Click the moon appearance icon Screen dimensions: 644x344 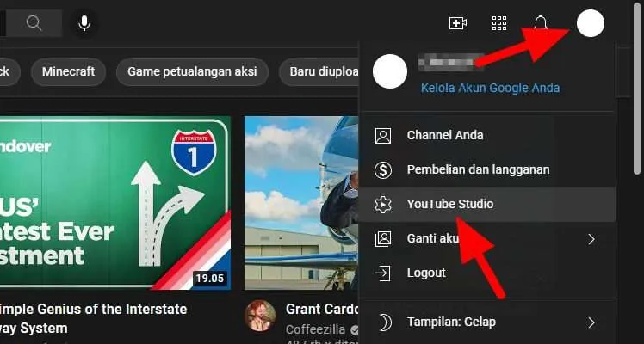pos(384,322)
